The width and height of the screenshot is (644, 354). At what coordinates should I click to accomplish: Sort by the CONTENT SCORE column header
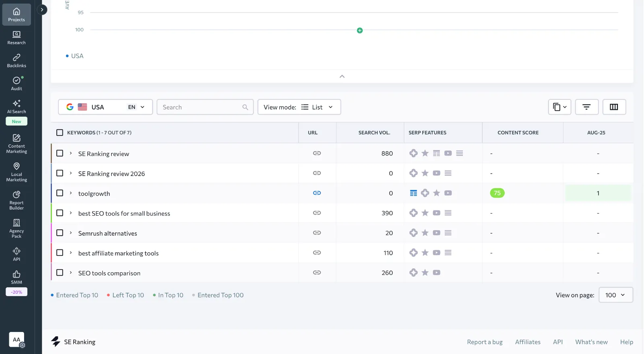(x=518, y=133)
